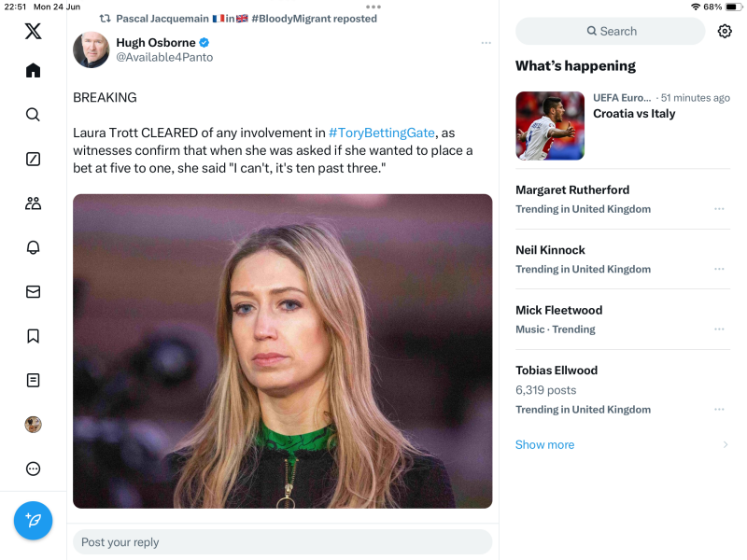Open the Grok icon in sidebar

click(x=33, y=159)
